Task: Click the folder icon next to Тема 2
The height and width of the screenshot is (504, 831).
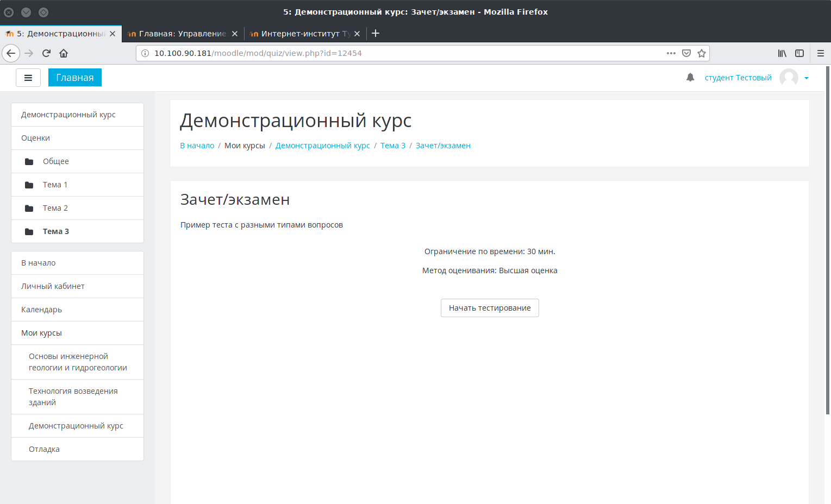Action: click(x=29, y=208)
